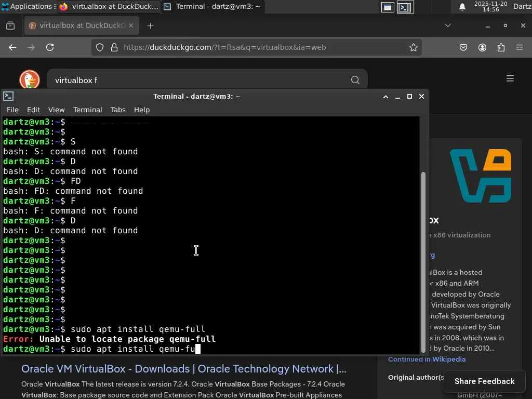Follow the Continued in Wikipedia link
This screenshot has width=532, height=399.
[x=427, y=360]
